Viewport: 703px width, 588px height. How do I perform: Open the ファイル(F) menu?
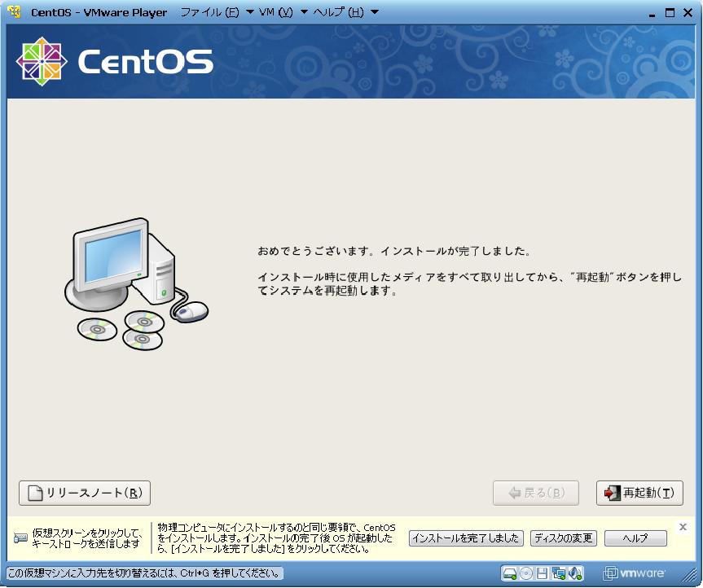[x=209, y=12]
